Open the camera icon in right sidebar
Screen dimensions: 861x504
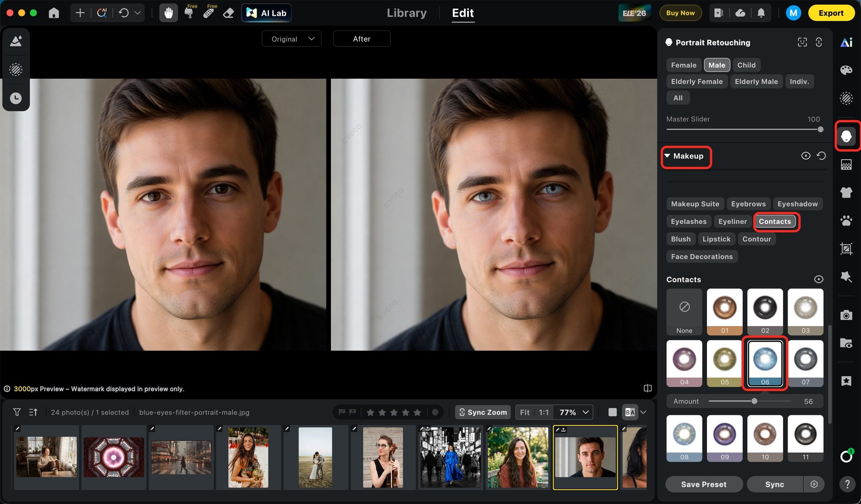pyautogui.click(x=846, y=315)
